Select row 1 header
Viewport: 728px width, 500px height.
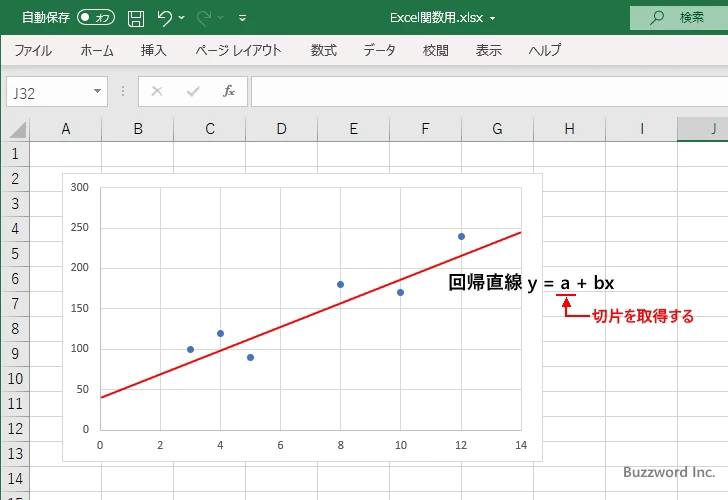pyautogui.click(x=15, y=154)
